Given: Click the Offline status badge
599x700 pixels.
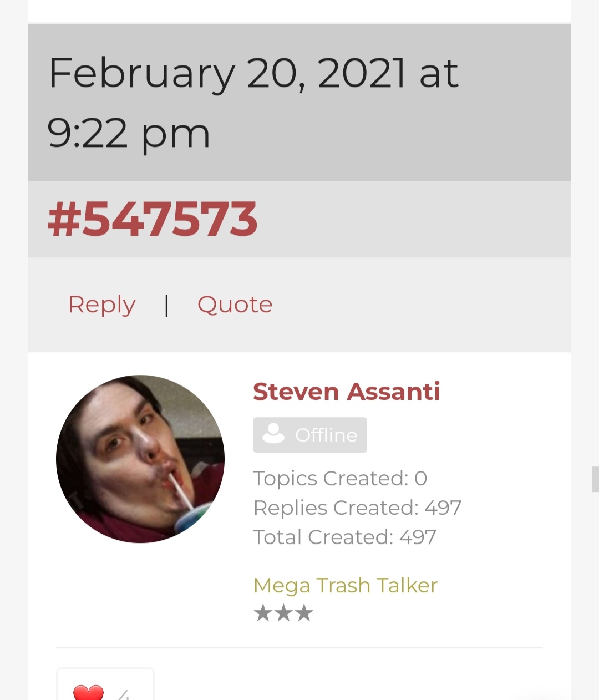Looking at the screenshot, I should [310, 435].
